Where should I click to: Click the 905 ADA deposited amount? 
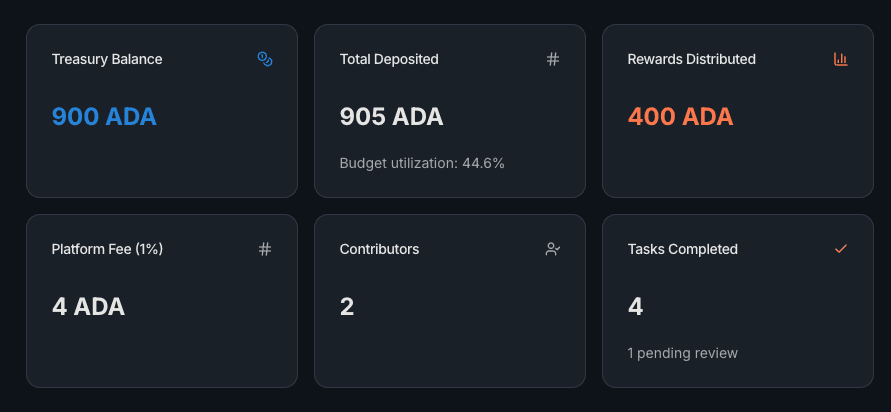pyautogui.click(x=392, y=117)
